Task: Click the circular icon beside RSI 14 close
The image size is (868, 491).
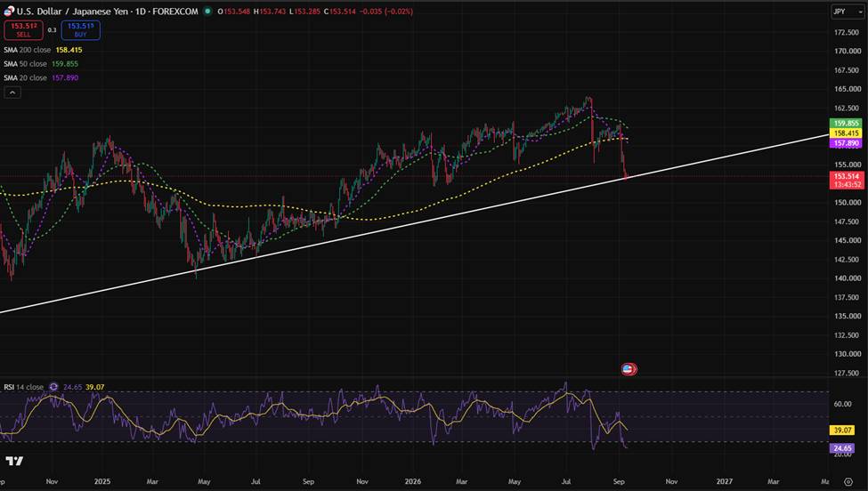Action: 53,387
